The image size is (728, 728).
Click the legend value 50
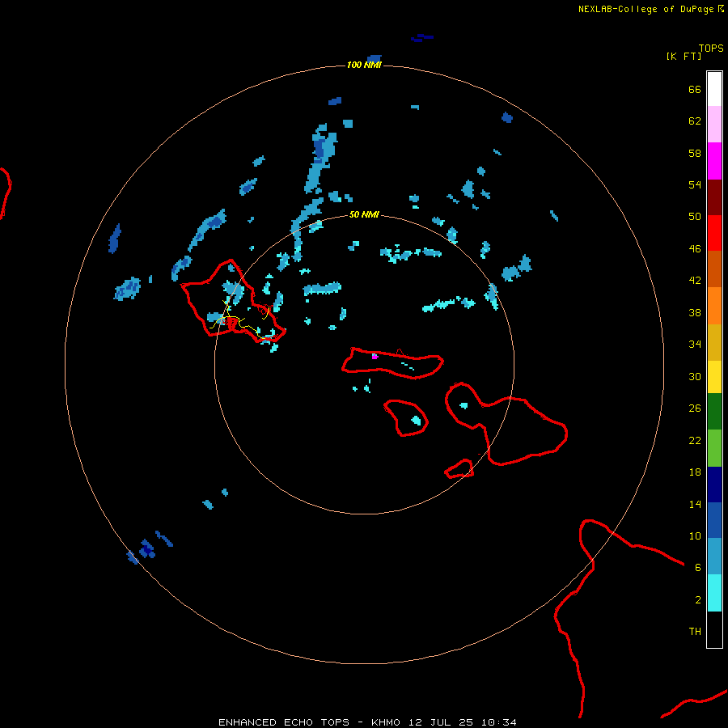click(695, 216)
